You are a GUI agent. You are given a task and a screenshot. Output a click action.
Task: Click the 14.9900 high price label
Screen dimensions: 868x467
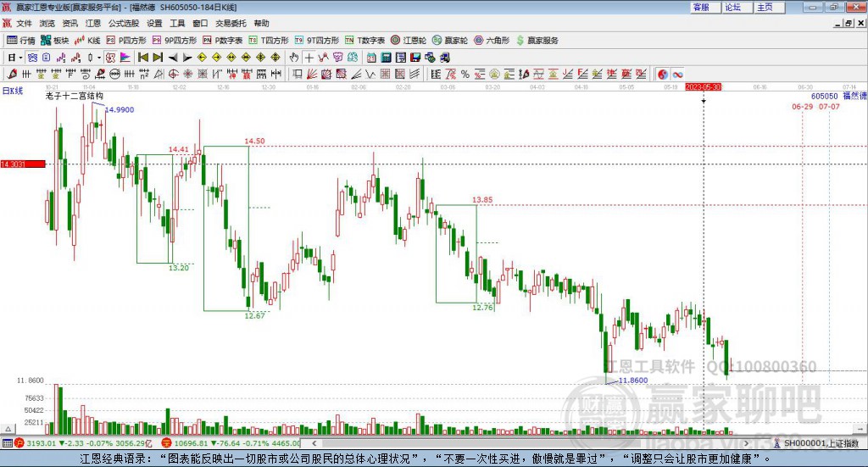point(120,109)
